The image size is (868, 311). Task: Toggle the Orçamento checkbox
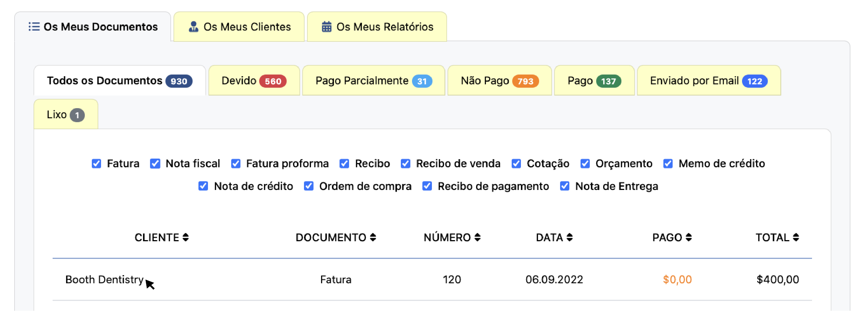coord(585,164)
